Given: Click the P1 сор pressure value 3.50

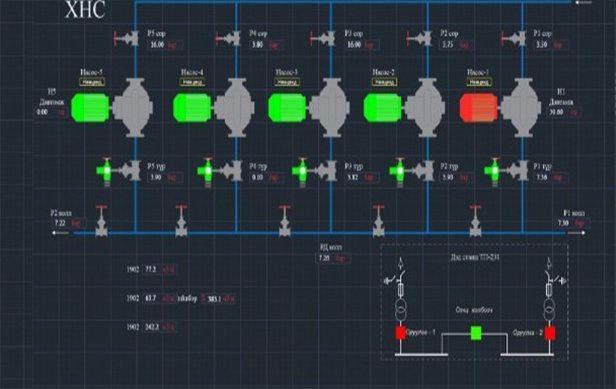Looking at the screenshot, I should coord(542,45).
